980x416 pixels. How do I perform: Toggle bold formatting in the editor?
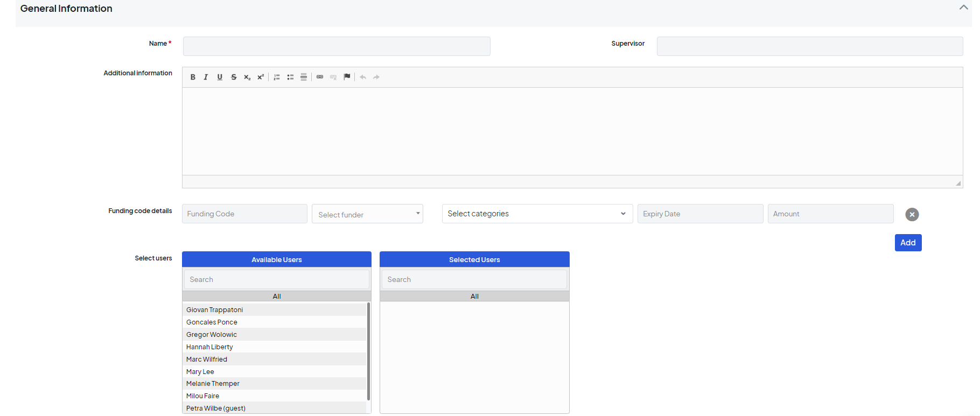click(193, 77)
